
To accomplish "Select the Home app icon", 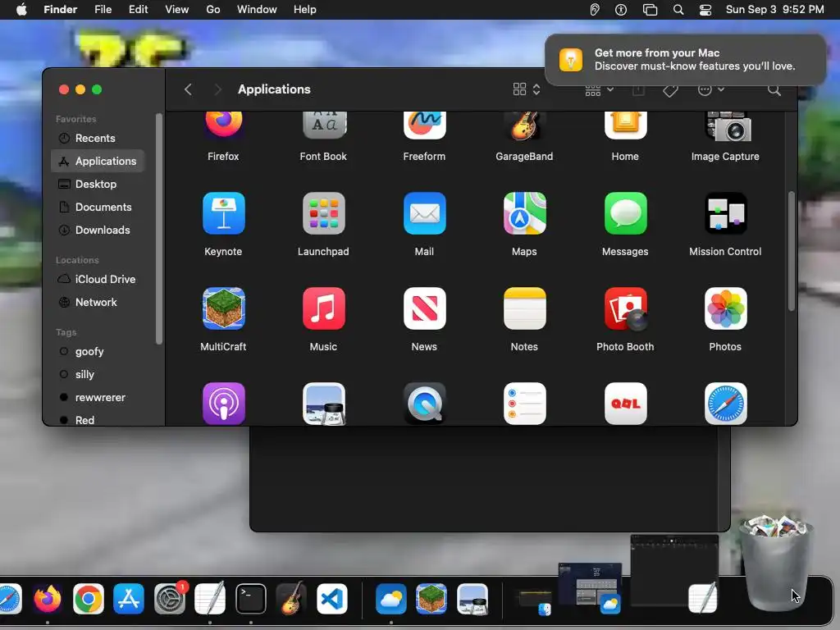I will [x=625, y=126].
